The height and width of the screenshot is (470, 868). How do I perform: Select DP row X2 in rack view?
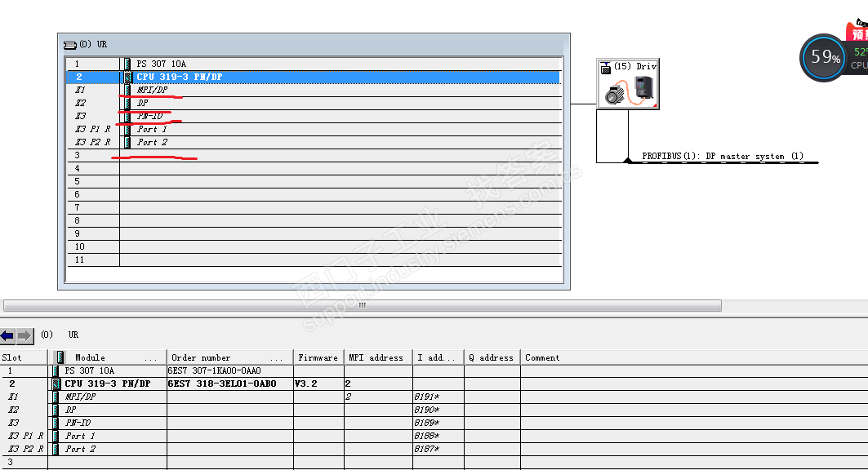(314, 103)
